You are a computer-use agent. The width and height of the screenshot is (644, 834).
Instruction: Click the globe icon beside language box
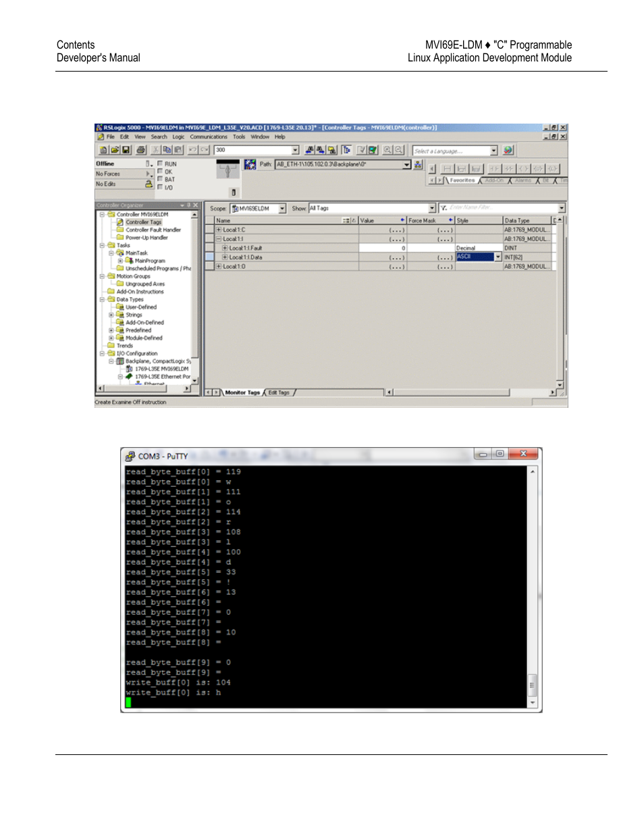(508, 150)
